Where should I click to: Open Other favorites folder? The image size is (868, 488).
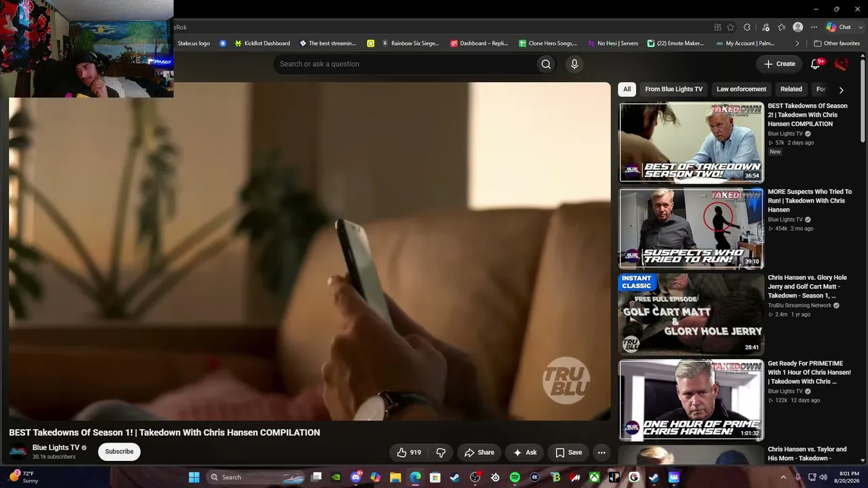pos(837,43)
